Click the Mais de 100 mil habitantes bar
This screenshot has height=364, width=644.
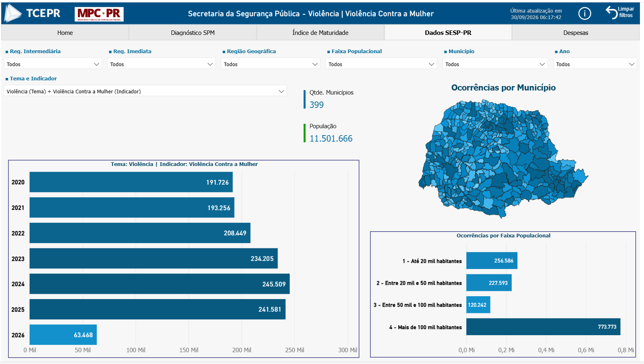click(x=543, y=327)
